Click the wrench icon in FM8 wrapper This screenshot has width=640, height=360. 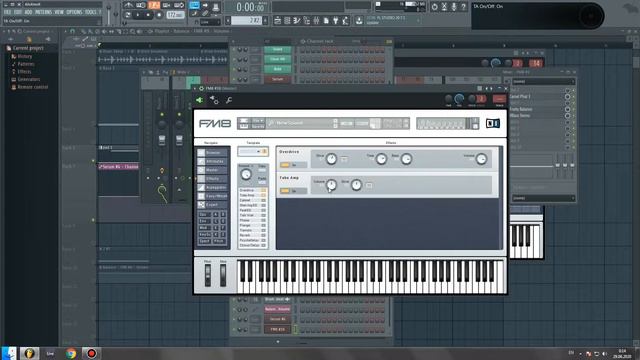(x=229, y=100)
